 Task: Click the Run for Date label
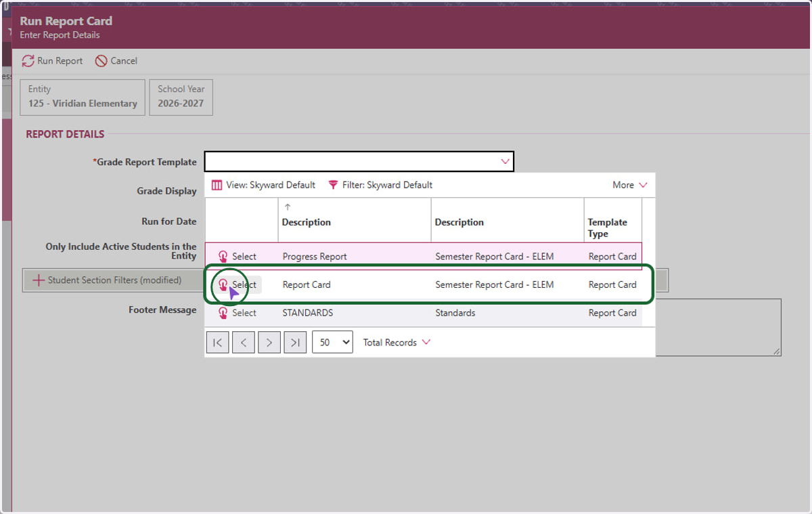point(169,221)
